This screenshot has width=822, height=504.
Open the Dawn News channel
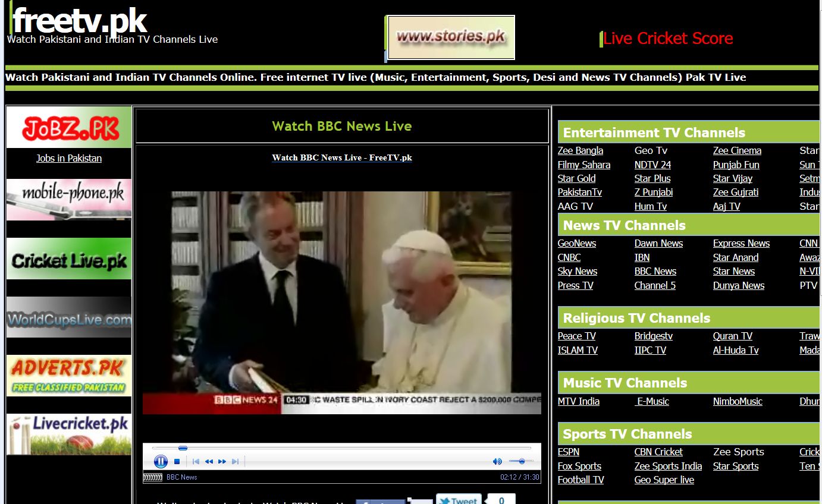(x=658, y=243)
